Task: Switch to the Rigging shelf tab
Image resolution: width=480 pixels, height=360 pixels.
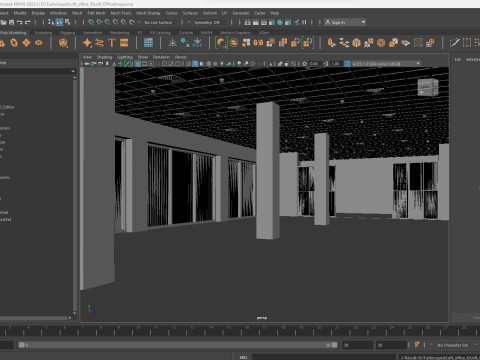Action: click(x=67, y=33)
